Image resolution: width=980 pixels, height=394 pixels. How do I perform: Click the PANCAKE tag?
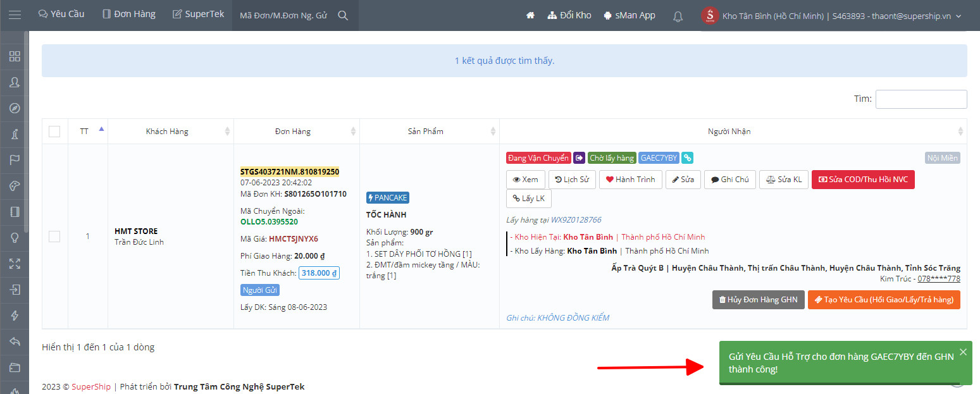[x=388, y=198]
